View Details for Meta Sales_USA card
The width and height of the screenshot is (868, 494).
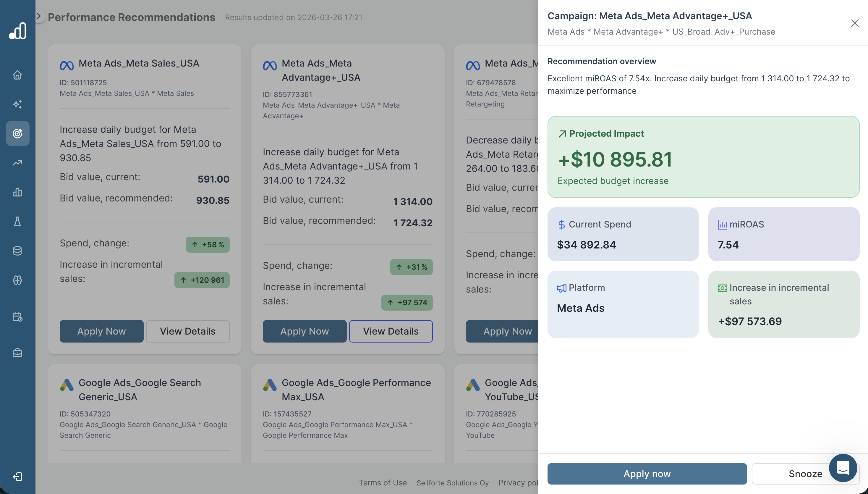point(187,331)
